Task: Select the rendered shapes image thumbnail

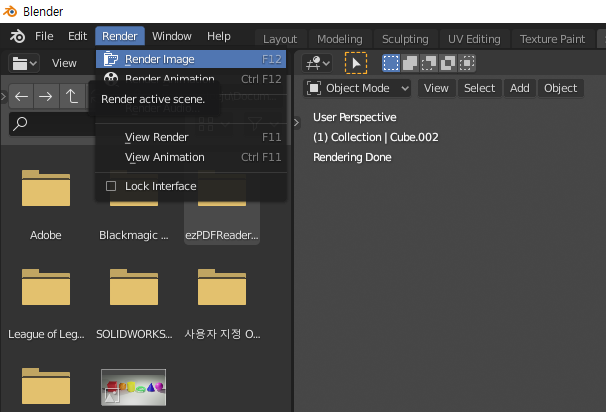Action: 133,387
